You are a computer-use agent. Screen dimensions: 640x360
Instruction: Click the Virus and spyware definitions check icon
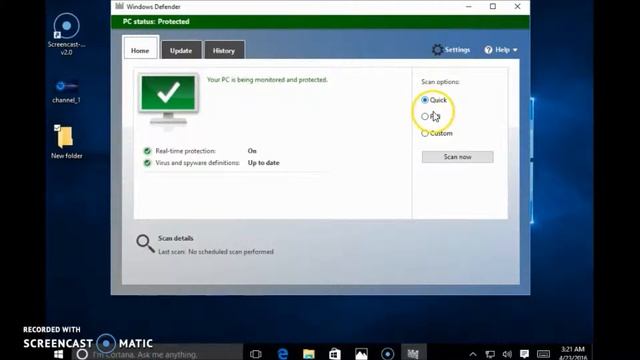[x=147, y=163]
